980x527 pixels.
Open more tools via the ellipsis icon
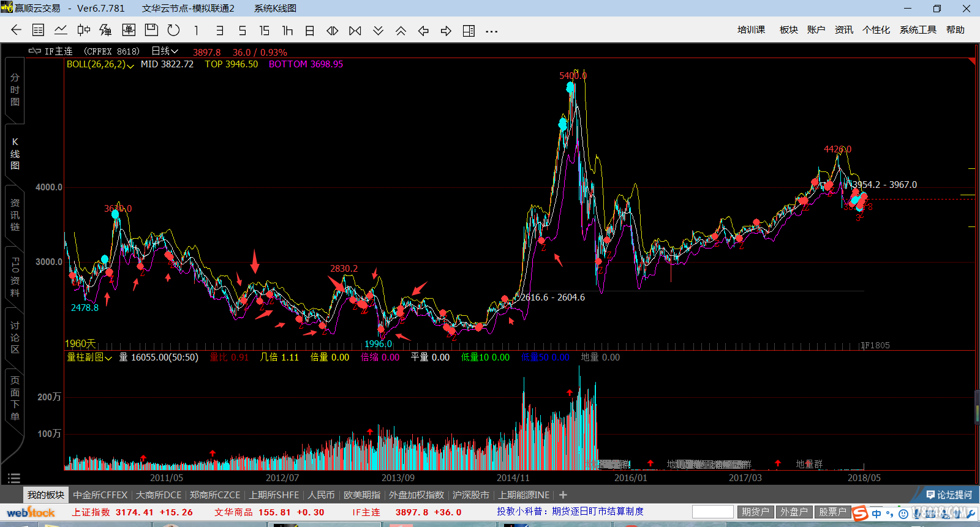click(x=491, y=31)
